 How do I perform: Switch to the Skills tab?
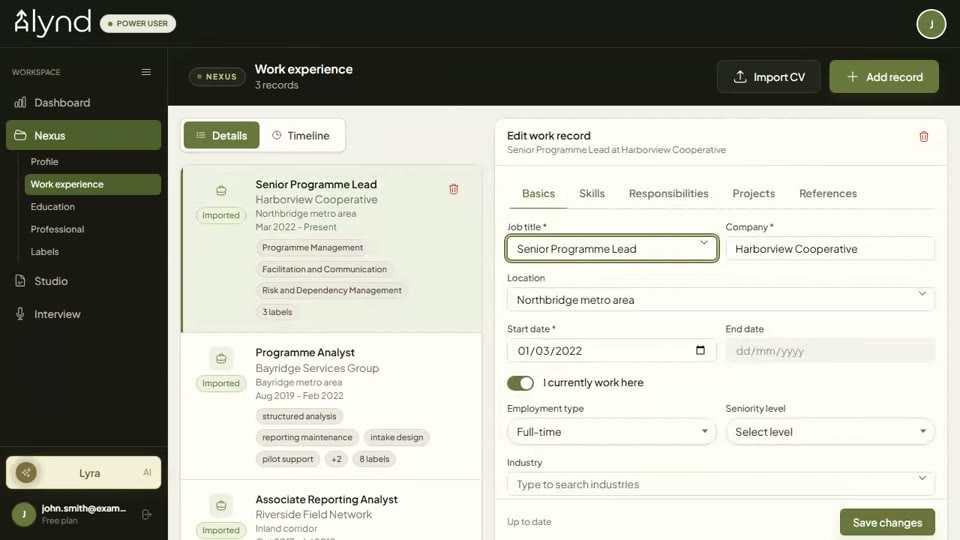coord(592,193)
